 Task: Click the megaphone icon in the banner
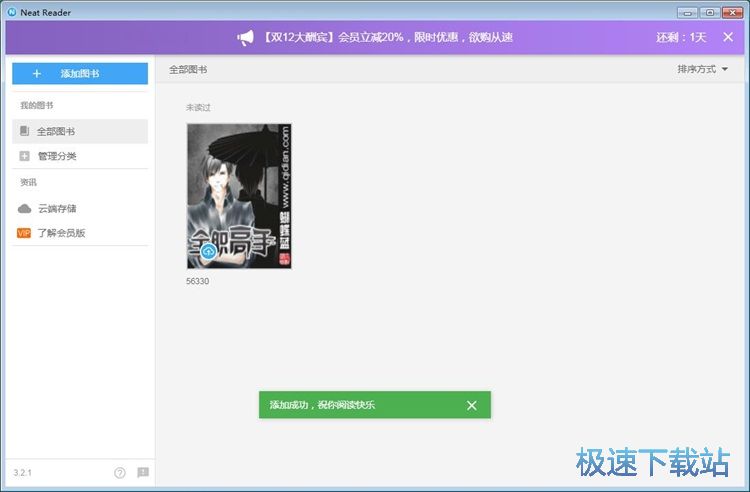click(x=245, y=37)
